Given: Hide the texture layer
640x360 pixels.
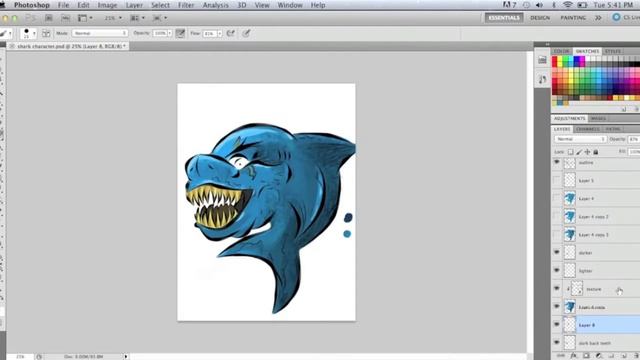Looking at the screenshot, I should click(x=557, y=289).
